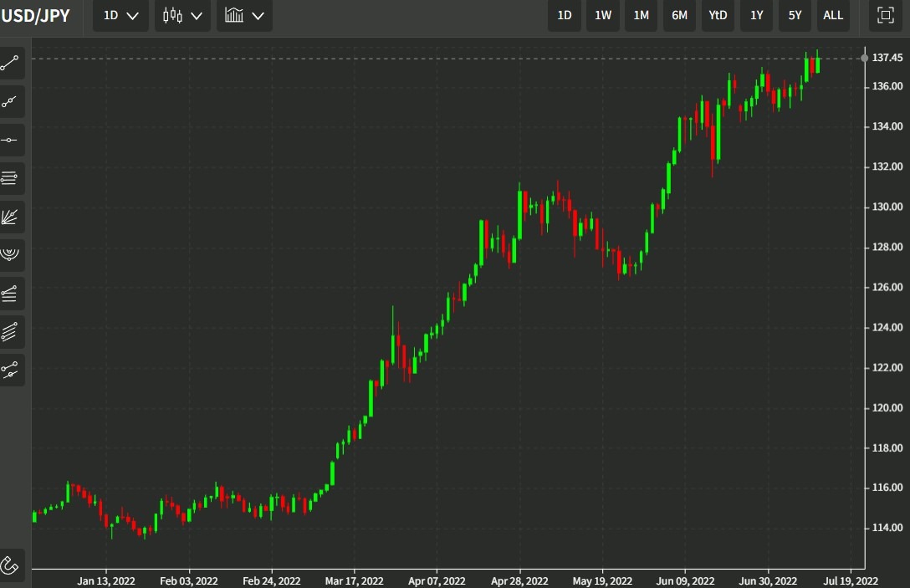Viewport: 910px width, 588px height.
Task: Click the 118.00 price axis label
Action: 887,448
